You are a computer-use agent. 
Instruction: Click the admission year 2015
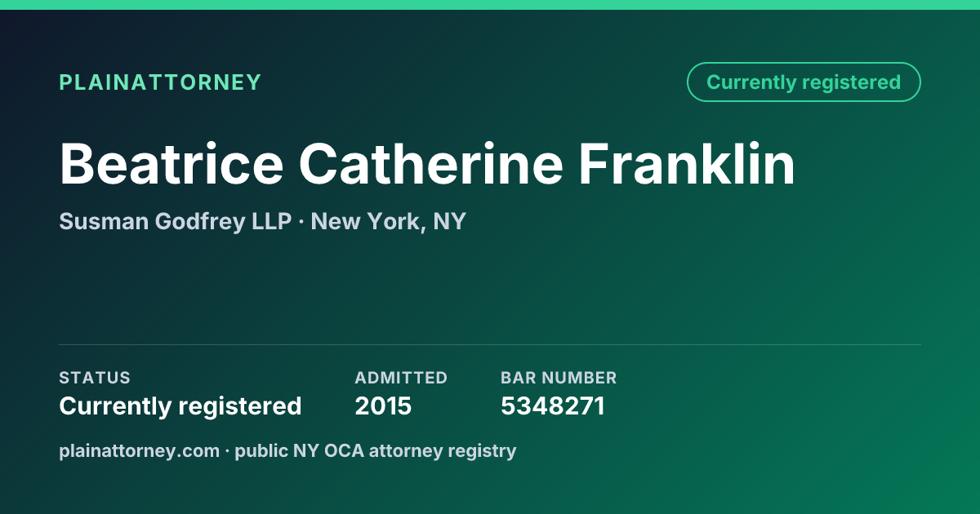(x=383, y=405)
